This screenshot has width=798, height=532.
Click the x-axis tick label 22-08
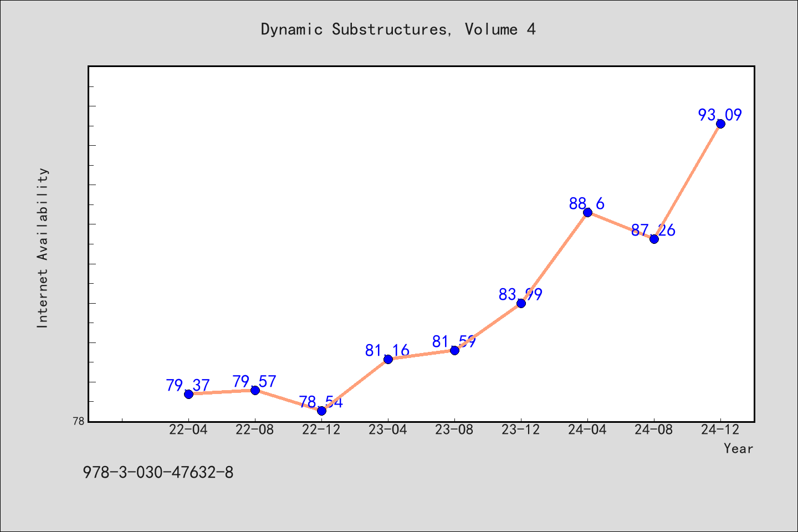coord(255,430)
